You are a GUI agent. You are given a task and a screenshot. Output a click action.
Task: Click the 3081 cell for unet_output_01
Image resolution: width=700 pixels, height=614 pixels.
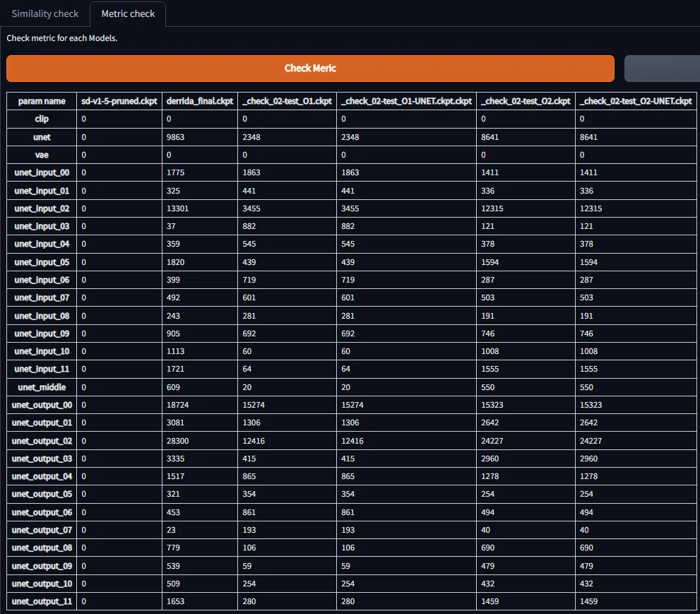click(200, 423)
